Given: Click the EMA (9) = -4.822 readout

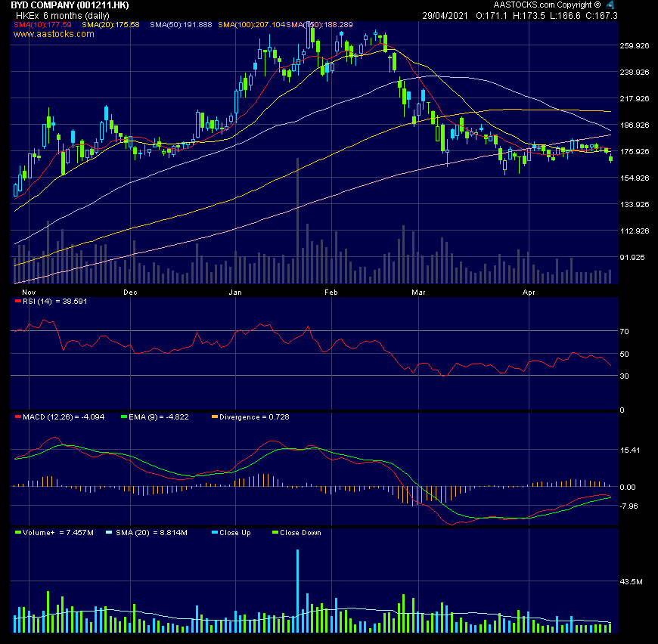Looking at the screenshot, I should [x=159, y=416].
